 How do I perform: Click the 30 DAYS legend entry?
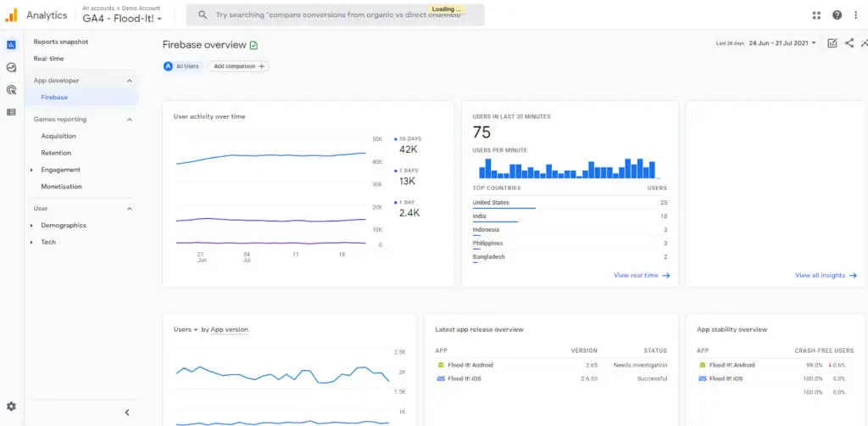pos(408,138)
